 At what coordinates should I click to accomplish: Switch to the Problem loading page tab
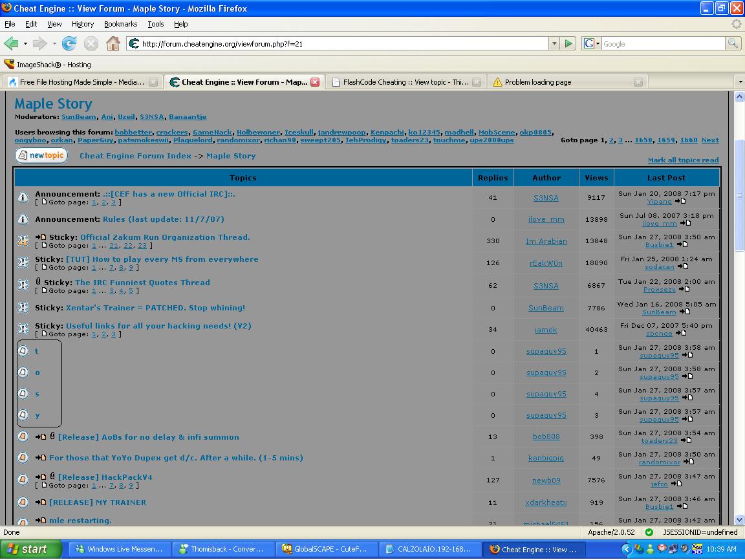click(567, 82)
